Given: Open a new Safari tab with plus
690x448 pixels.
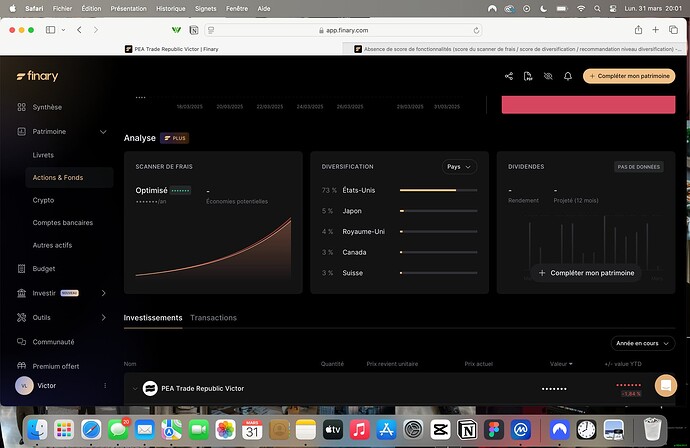Looking at the screenshot, I should pyautogui.click(x=656, y=29).
